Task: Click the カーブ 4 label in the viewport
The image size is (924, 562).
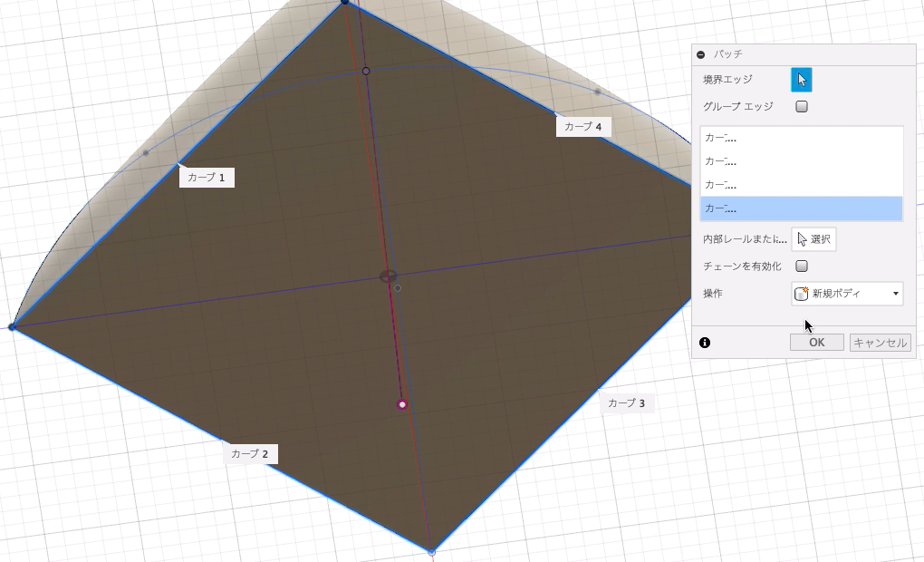Action: 583,127
